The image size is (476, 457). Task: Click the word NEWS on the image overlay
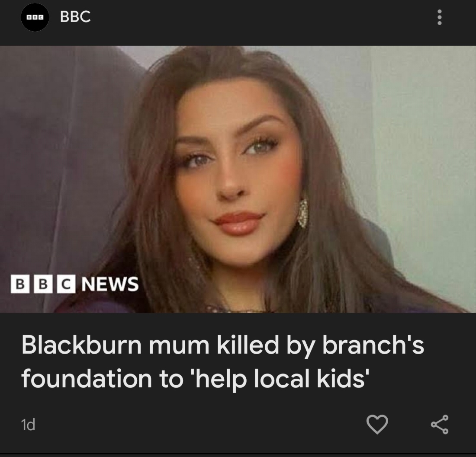[109, 284]
